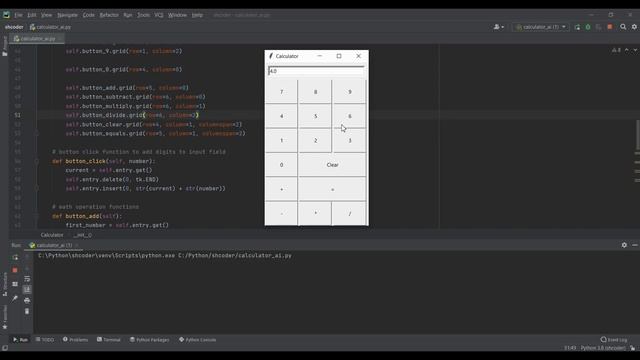
Task: Go to previous highlighted error arrow
Action: click(x=627, y=50)
